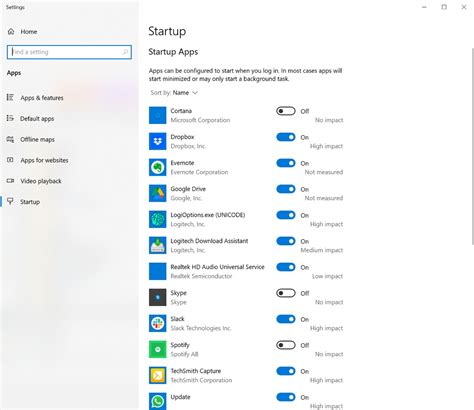The image size is (474, 410).
Task: Enable Skype startup toggle
Action: [286, 293]
